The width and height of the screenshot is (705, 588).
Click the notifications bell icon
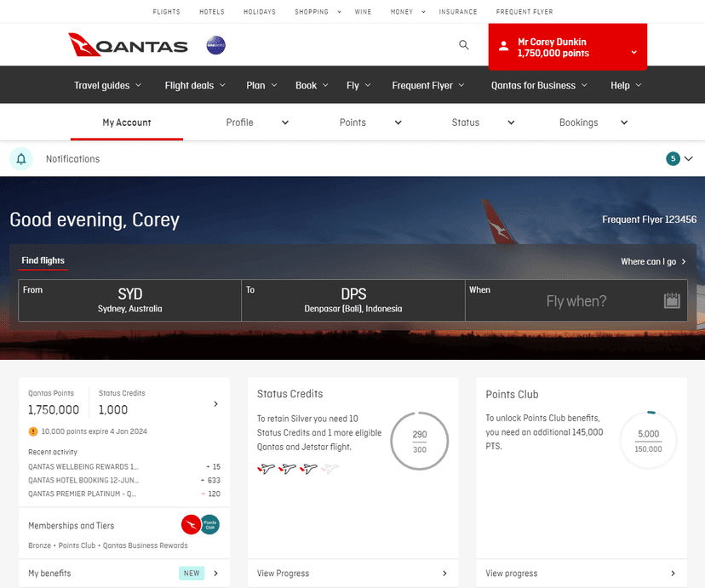pos(21,159)
